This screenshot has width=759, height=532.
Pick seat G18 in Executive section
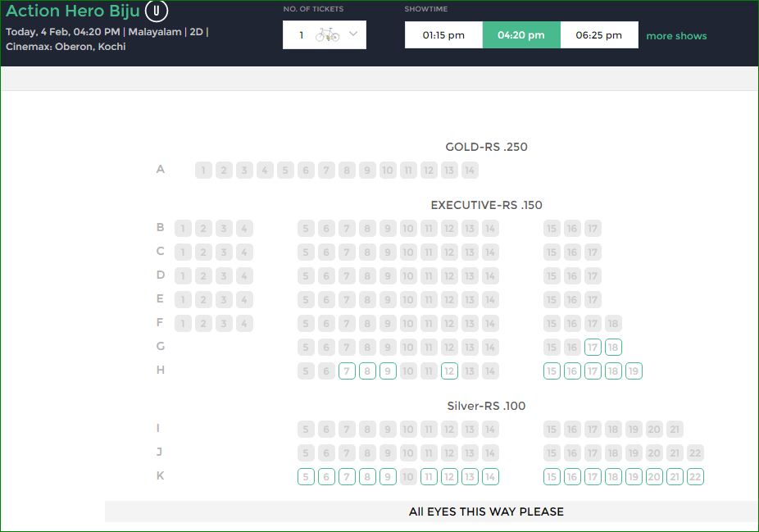coord(613,347)
